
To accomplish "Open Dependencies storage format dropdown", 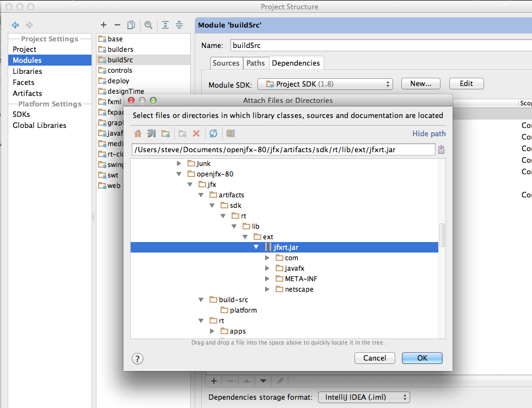I will (x=364, y=397).
